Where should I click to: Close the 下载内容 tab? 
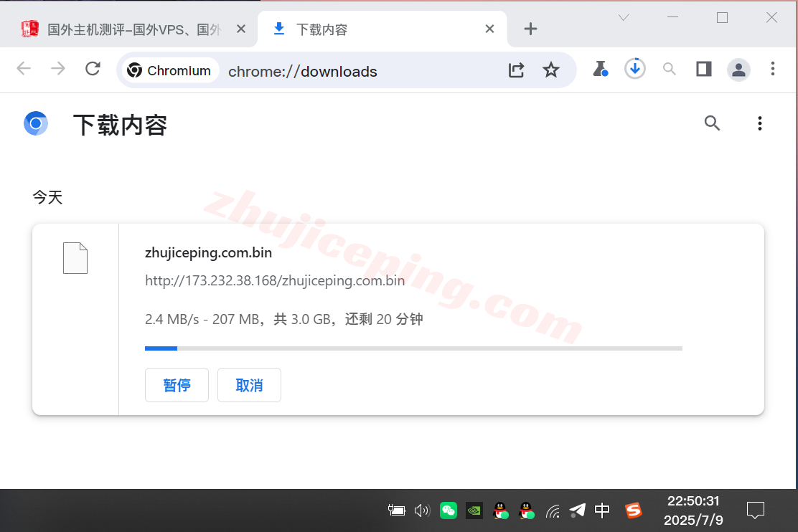point(489,29)
